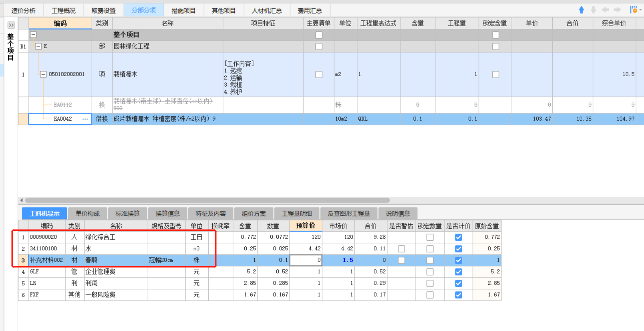Open the 工程量明细 lower tab
The width and height of the screenshot is (644, 331).
(x=297, y=214)
